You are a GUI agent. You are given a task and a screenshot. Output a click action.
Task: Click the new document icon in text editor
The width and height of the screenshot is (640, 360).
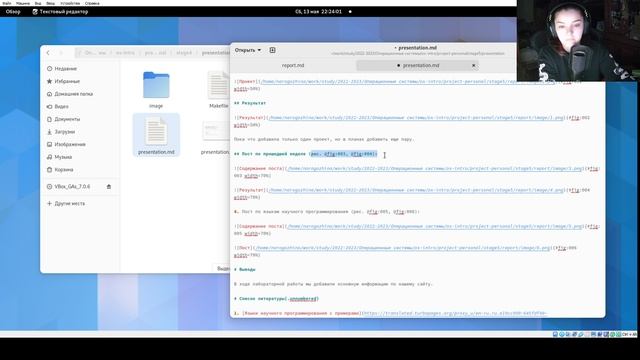click(273, 50)
